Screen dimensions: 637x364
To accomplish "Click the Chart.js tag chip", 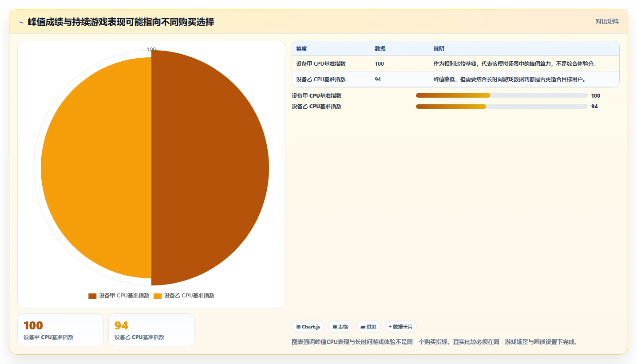I will pos(308,327).
